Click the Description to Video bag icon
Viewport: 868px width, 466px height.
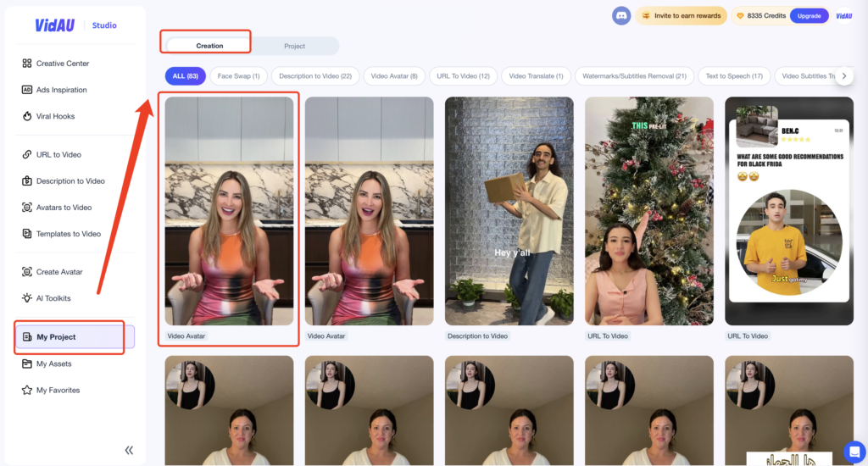26,181
